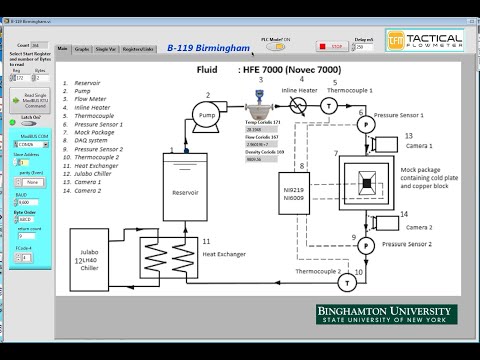Image resolution: width=480 pixels, height=360 pixels.
Task: Click Read Single ModBUS RTU Command button
Action: pos(30,100)
